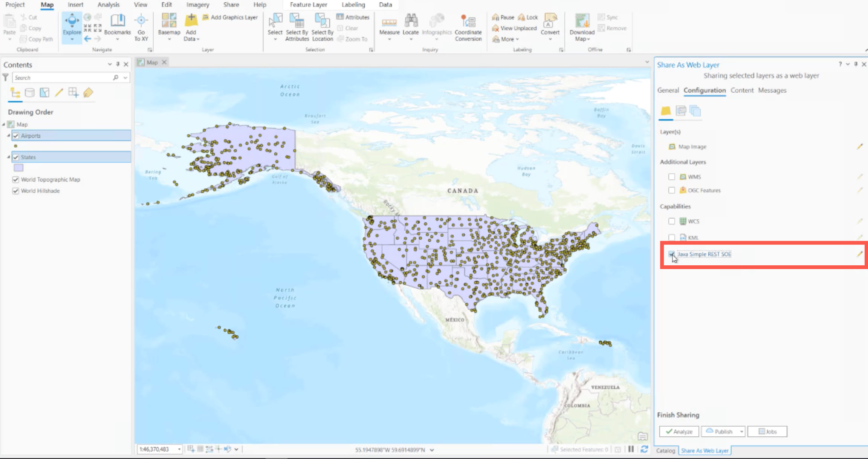The width and height of the screenshot is (868, 459).
Task: Open the Jobs button
Action: (767, 431)
